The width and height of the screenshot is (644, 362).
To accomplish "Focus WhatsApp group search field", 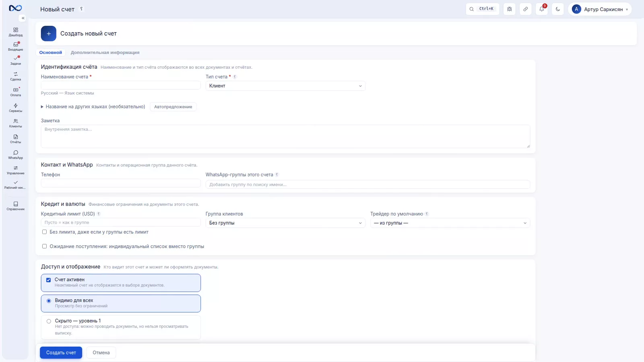I will pyautogui.click(x=368, y=185).
